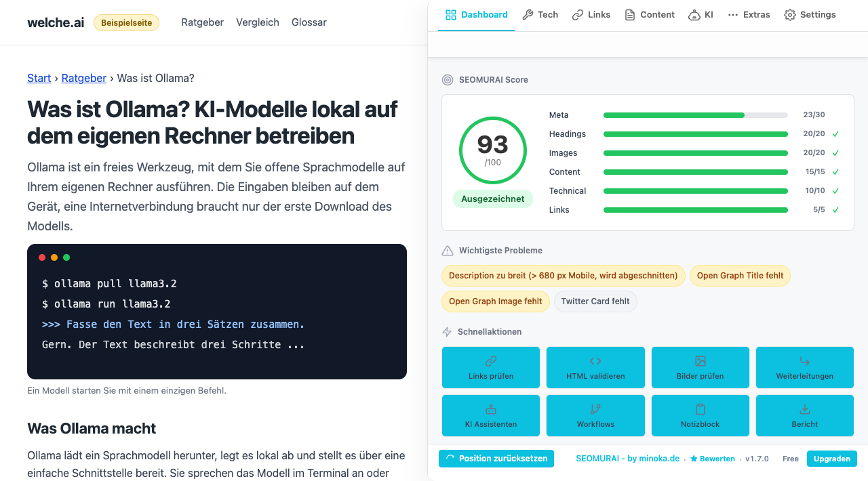This screenshot has height=481, width=868.
Task: Open the Ratgeber navigation item
Action: pos(202,22)
